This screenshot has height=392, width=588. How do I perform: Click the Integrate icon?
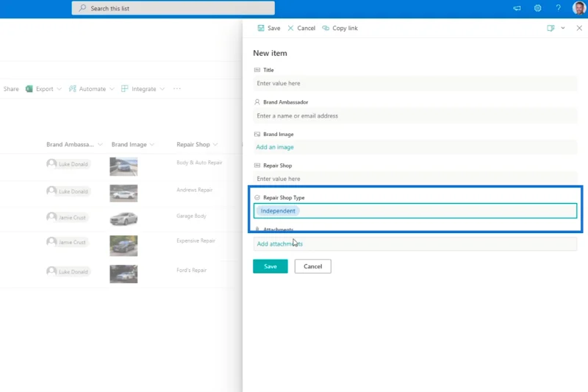click(x=124, y=89)
